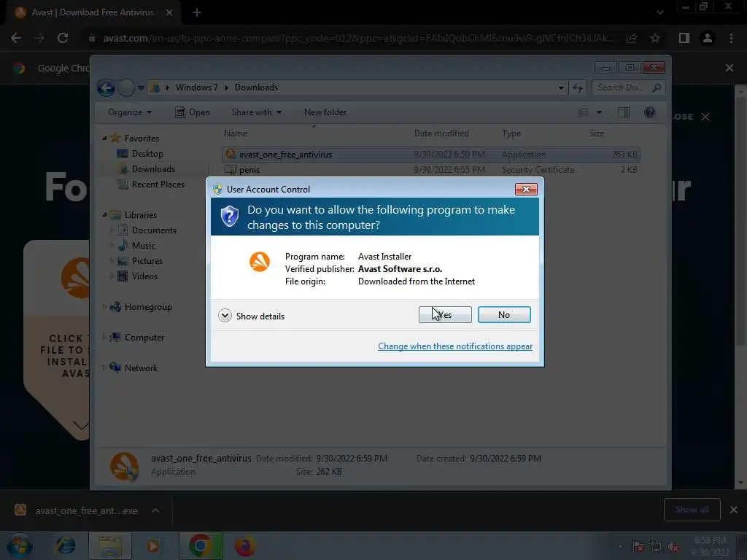The width and height of the screenshot is (747, 560).
Task: Collapse the Libraries tree group
Action: click(x=105, y=215)
